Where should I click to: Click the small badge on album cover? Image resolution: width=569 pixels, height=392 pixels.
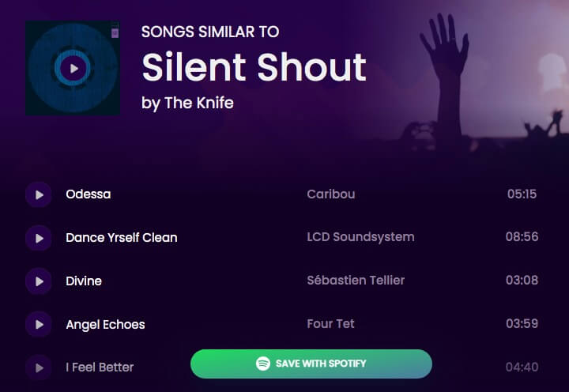[x=115, y=33]
